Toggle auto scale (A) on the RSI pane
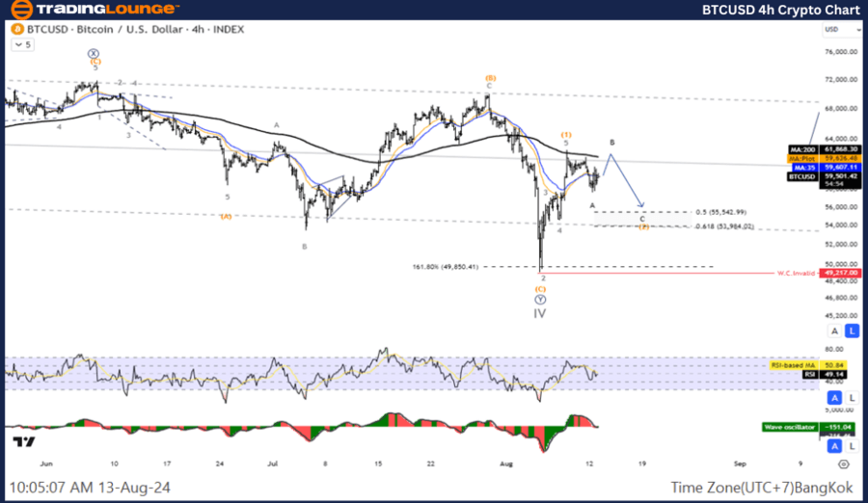 point(834,397)
